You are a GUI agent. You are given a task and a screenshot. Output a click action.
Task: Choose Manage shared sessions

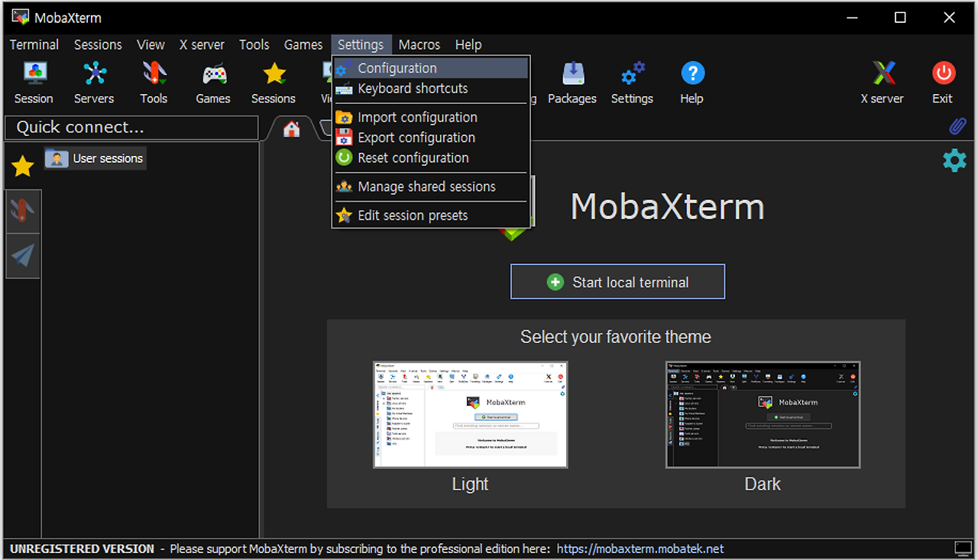[x=431, y=186]
